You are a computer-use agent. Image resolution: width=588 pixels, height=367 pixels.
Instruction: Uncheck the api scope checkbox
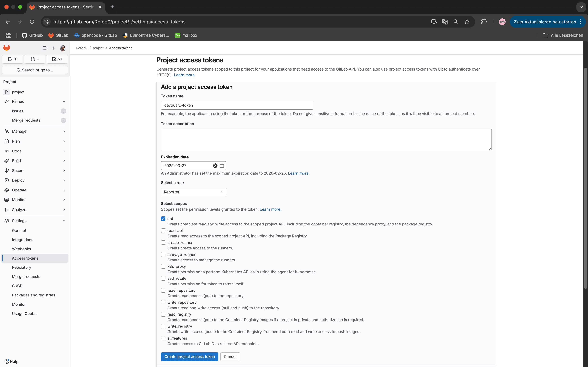click(163, 219)
